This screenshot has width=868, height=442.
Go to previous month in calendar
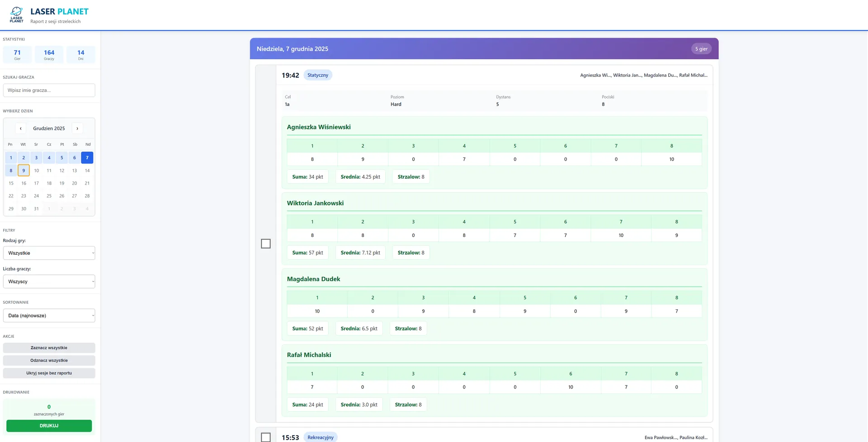click(x=20, y=128)
